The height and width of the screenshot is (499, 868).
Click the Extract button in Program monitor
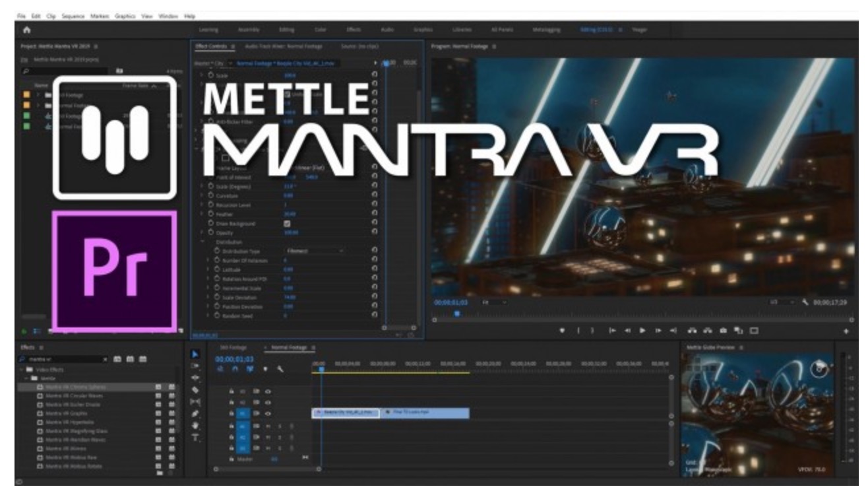708,330
